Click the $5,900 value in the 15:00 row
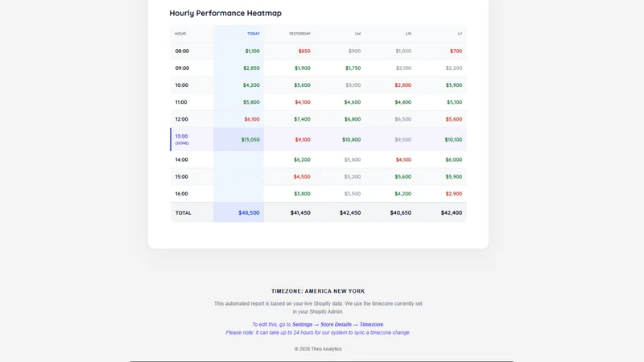 click(x=454, y=177)
